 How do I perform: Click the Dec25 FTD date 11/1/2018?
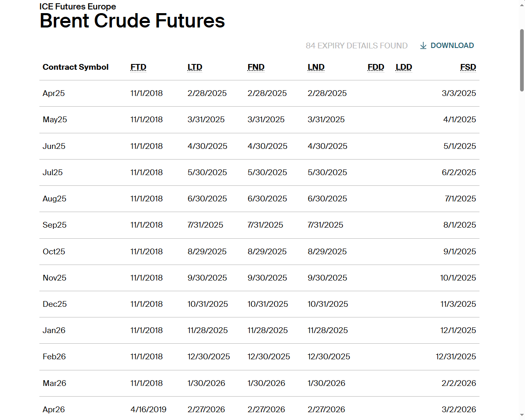[x=146, y=304]
